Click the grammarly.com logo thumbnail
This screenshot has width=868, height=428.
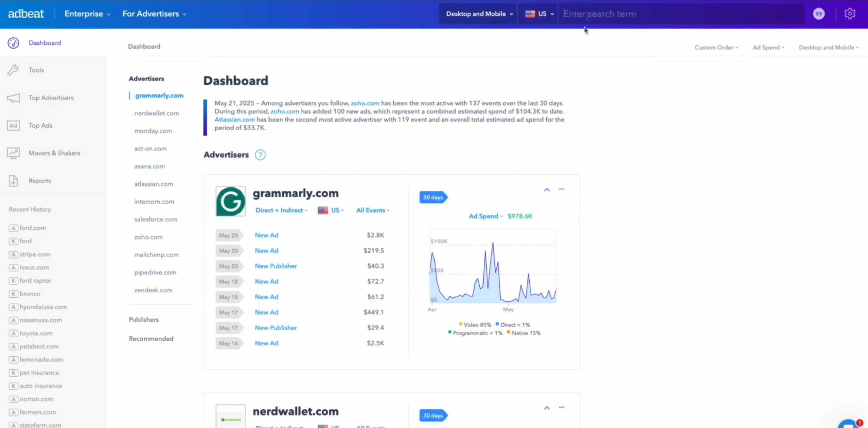231,201
